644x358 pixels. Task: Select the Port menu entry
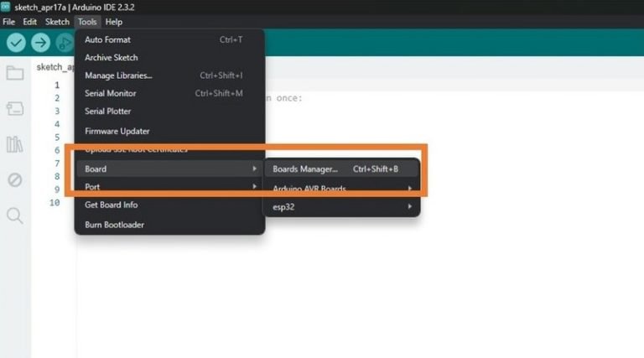click(x=169, y=187)
